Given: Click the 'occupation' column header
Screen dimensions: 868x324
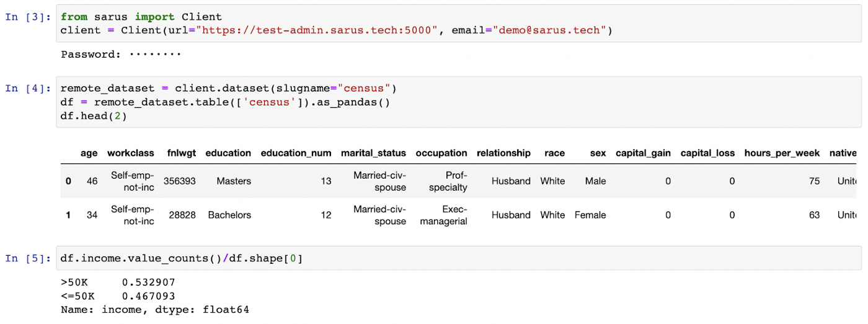Looking at the screenshot, I should [x=441, y=153].
